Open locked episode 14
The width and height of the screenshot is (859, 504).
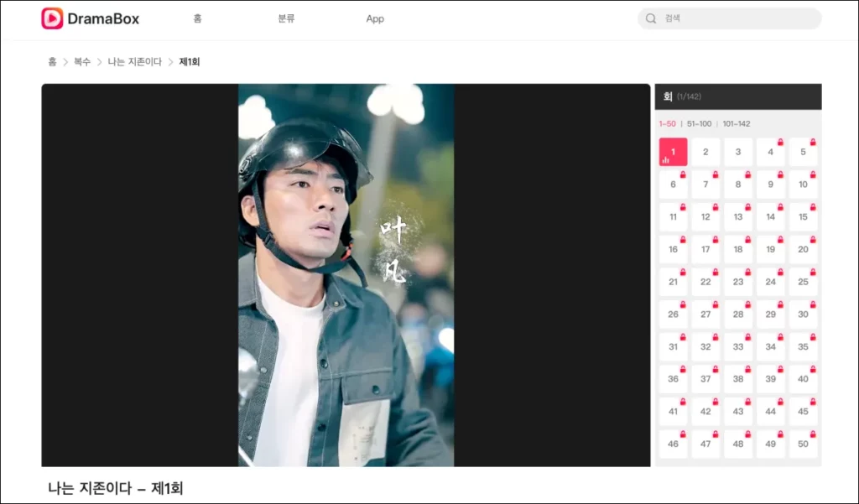click(771, 217)
